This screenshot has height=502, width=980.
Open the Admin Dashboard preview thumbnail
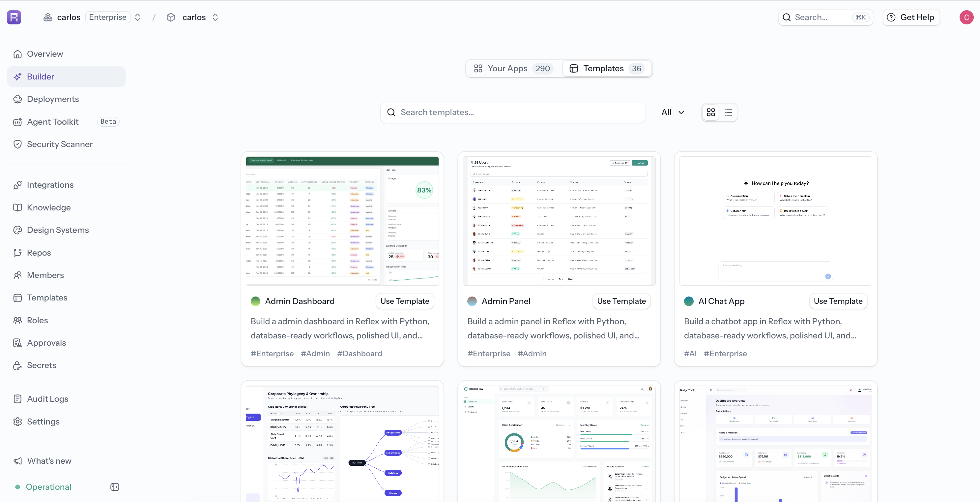(x=342, y=221)
